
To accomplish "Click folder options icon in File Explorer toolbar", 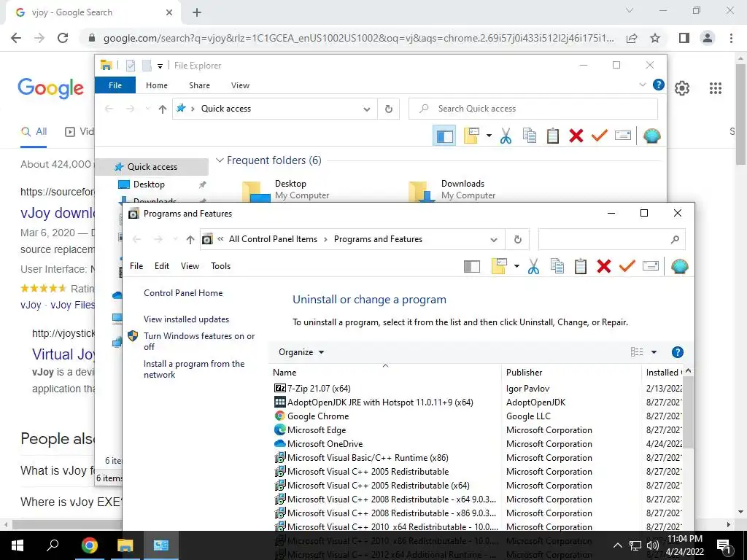I will pyautogui.click(x=471, y=135).
